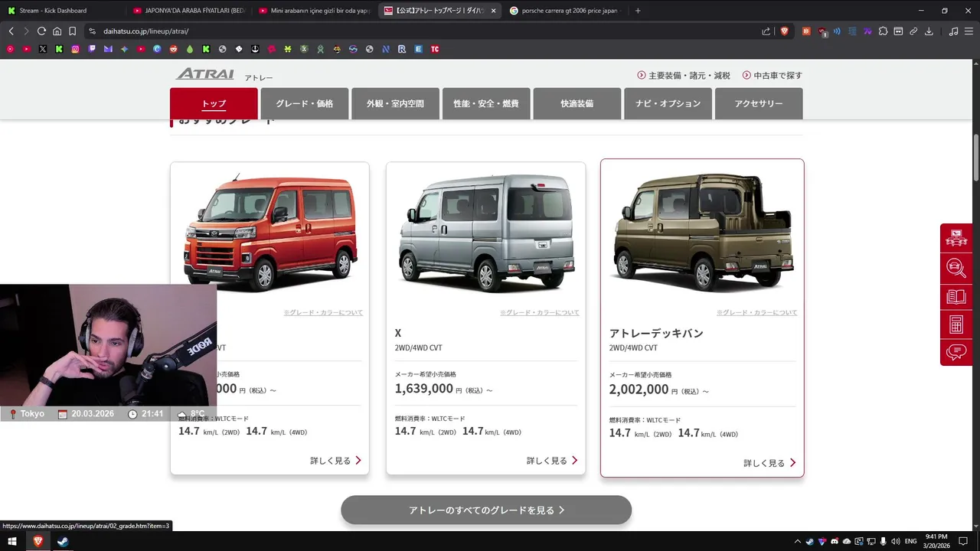Click the 中古車で探す link
The height and width of the screenshot is (551, 980).
coord(773,75)
